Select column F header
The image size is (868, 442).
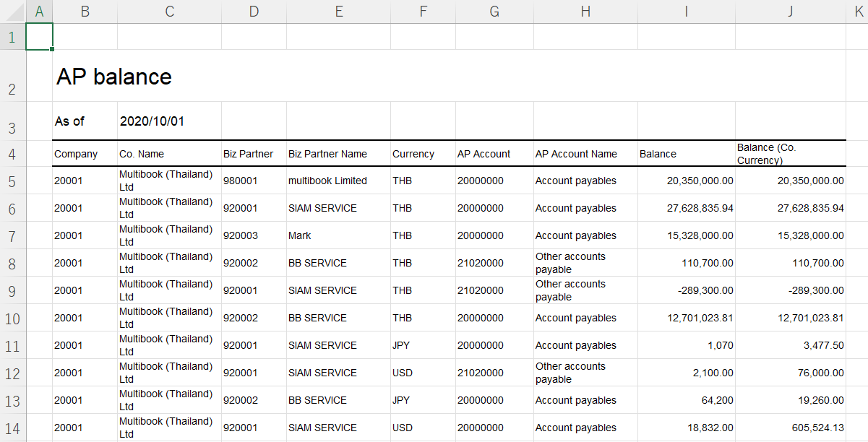click(x=423, y=12)
